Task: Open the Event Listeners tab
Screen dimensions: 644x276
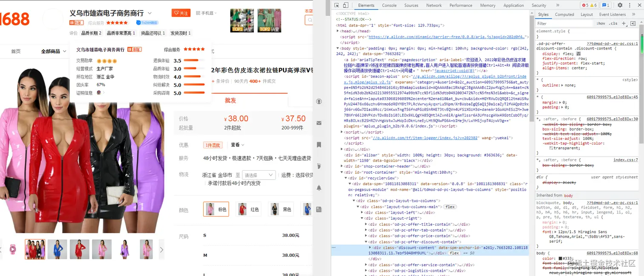Action: point(612,15)
